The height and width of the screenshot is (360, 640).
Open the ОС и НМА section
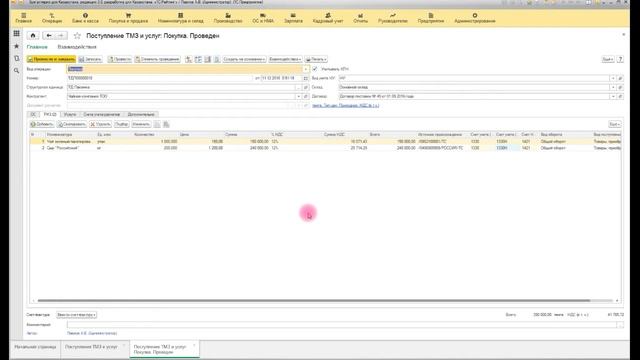263,18
